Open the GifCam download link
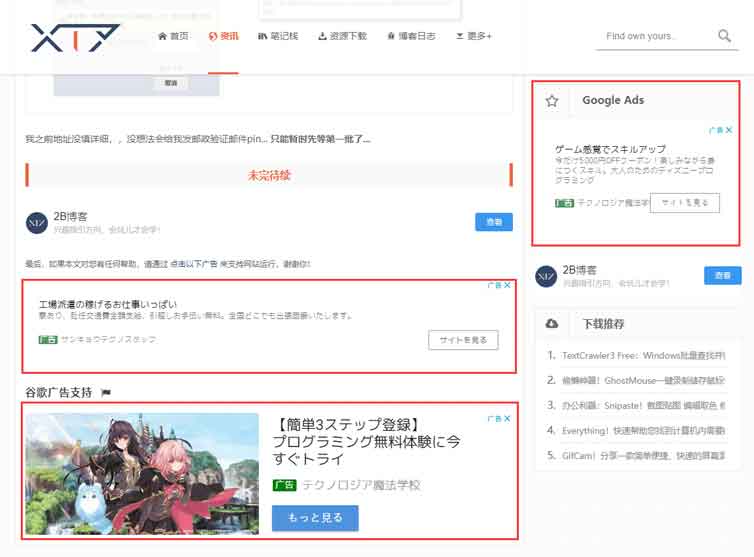This screenshot has height=557, width=754. (643, 456)
